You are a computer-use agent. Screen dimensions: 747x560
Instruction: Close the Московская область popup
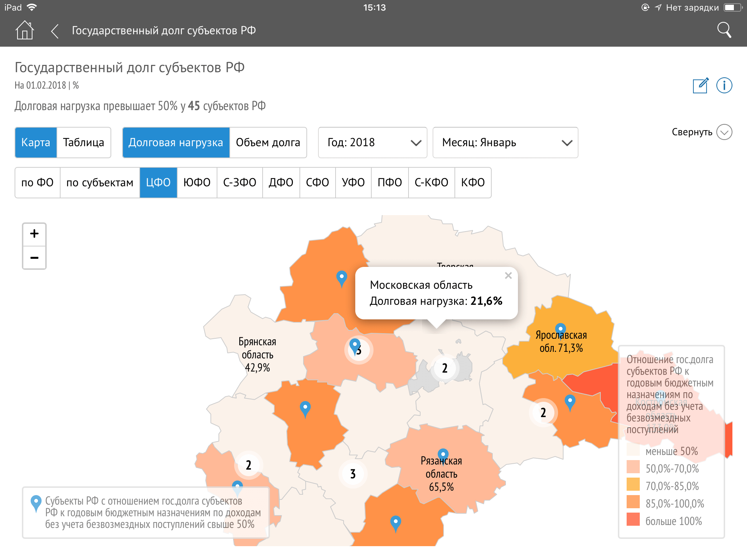[x=508, y=276]
